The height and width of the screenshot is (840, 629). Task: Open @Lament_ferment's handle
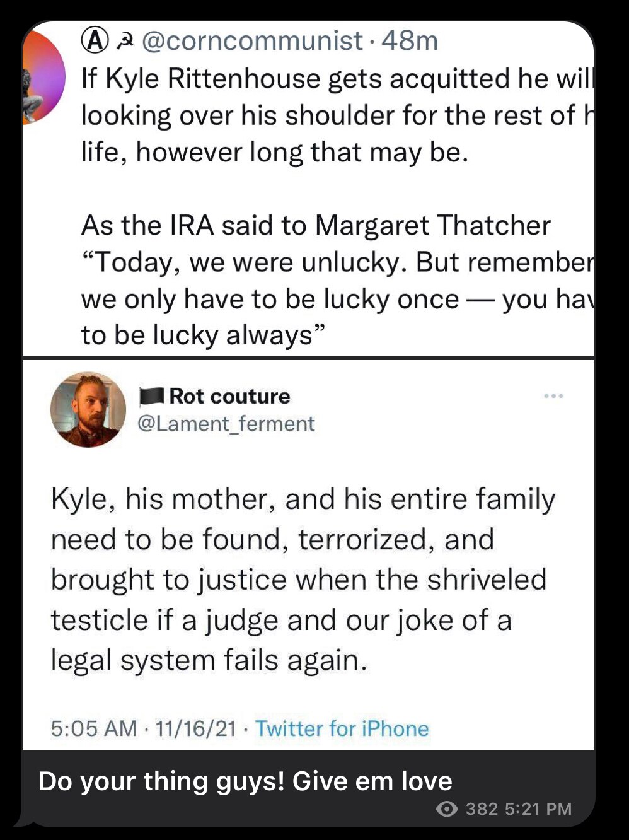click(225, 423)
